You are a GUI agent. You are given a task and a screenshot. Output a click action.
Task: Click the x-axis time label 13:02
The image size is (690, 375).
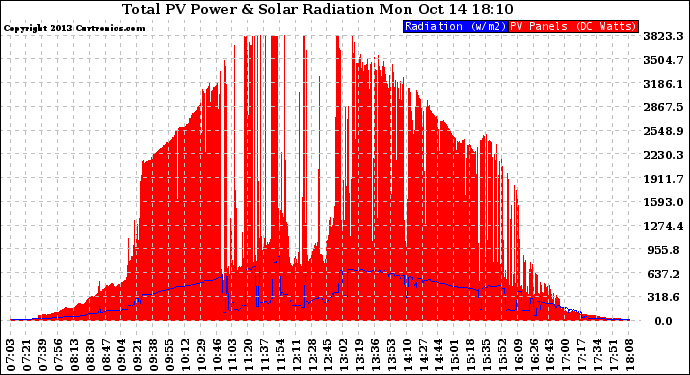coord(344,355)
